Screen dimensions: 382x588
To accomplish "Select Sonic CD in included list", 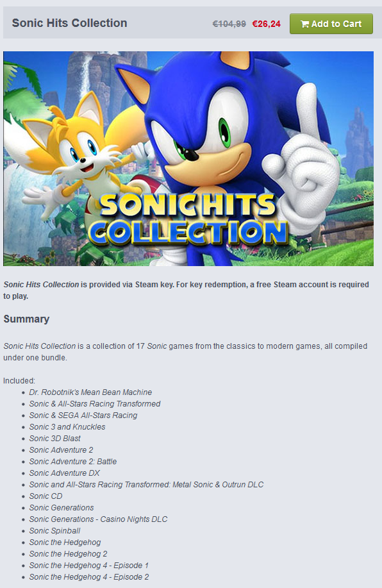I will click(x=46, y=496).
